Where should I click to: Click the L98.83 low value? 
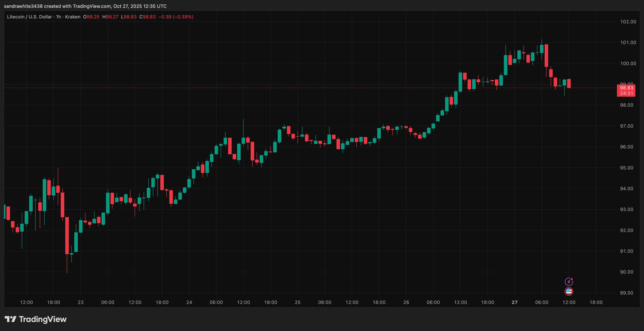click(x=129, y=17)
